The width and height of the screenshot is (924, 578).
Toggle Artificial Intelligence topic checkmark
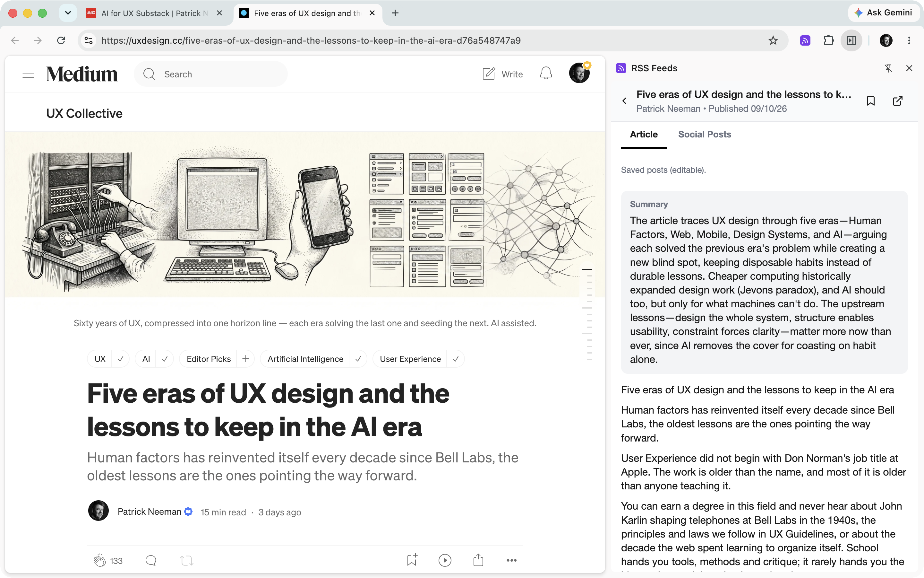coord(358,359)
